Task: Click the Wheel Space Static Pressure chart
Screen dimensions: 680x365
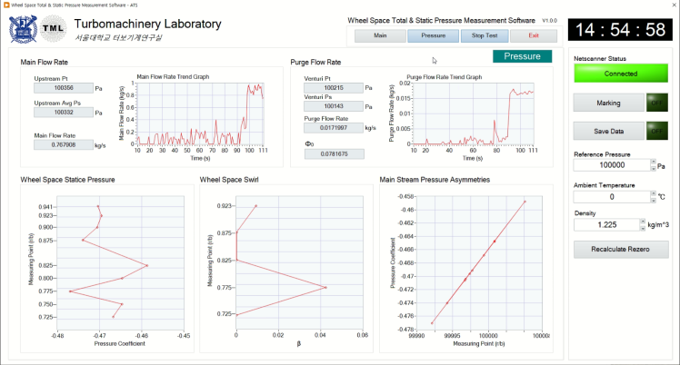Action: (x=121, y=263)
